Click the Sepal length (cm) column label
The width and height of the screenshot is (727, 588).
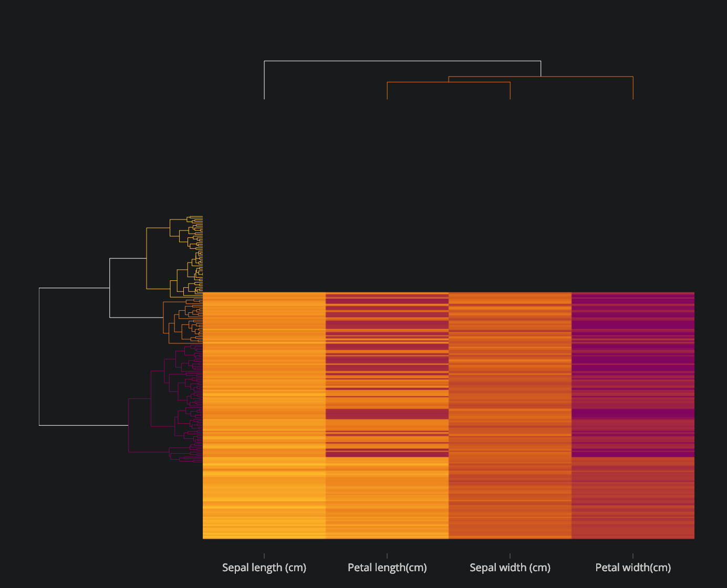264,568
